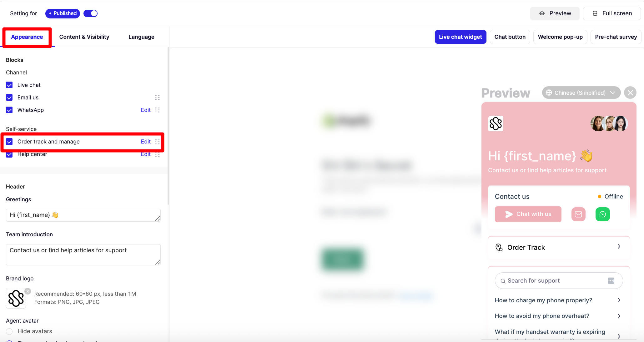Expand How to charge my phone properly
The width and height of the screenshot is (644, 342).
click(x=619, y=300)
